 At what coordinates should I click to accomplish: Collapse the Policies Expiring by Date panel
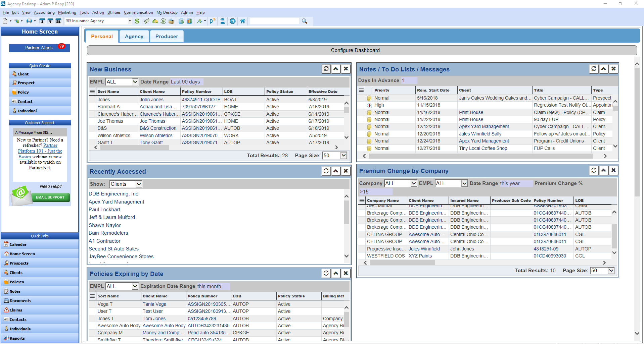pyautogui.click(x=336, y=273)
